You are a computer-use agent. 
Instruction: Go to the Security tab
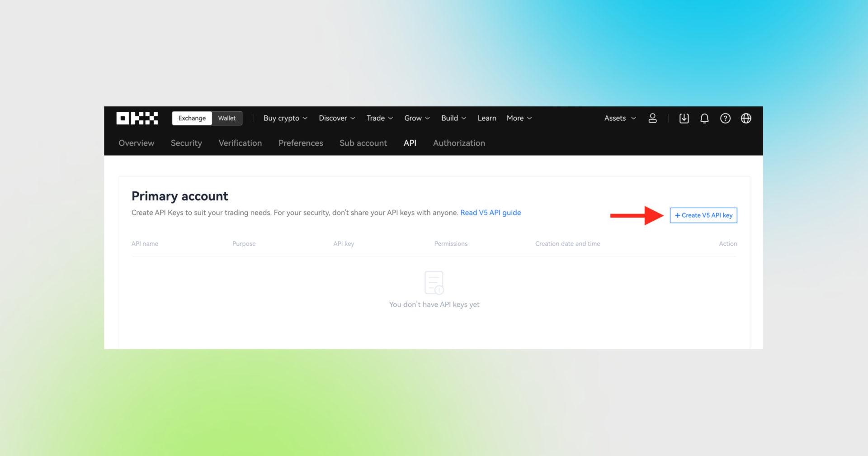186,143
